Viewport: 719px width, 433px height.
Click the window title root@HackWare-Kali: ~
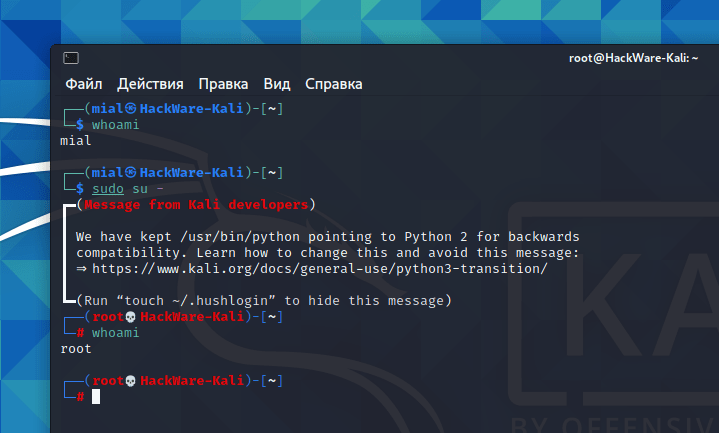tap(633, 58)
